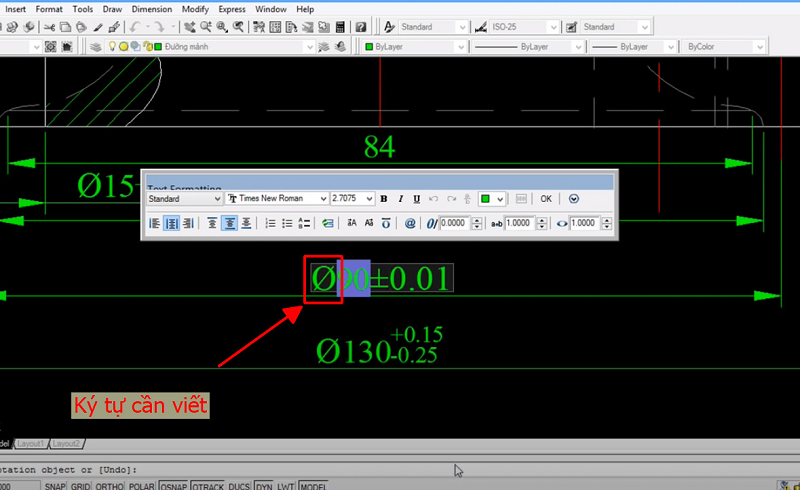
Task: Open the Dimension menu
Action: tap(152, 9)
